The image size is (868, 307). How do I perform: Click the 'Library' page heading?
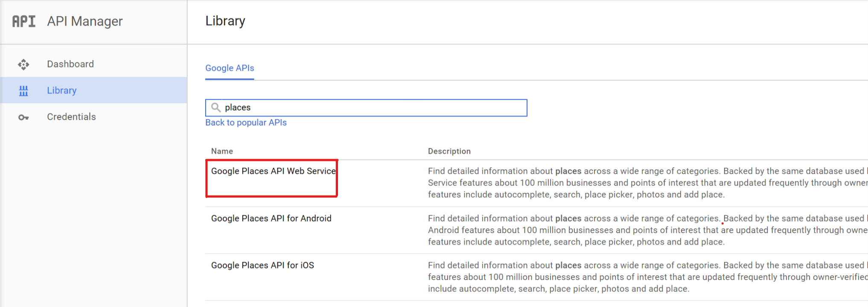225,21
